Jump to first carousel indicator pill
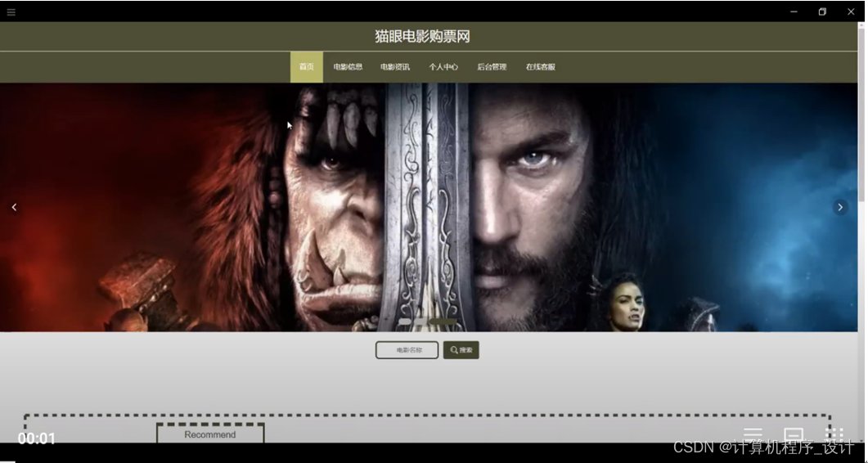This screenshot has width=868, height=463. coord(405,321)
